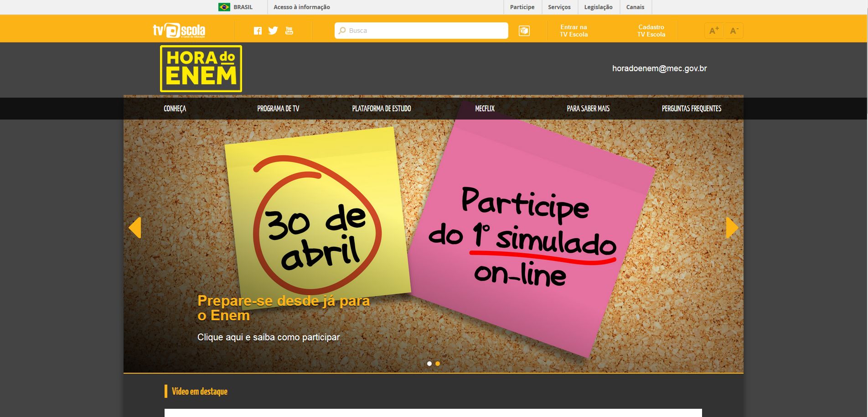Advance carousel with the right arrow
868x417 pixels.
[732, 228]
